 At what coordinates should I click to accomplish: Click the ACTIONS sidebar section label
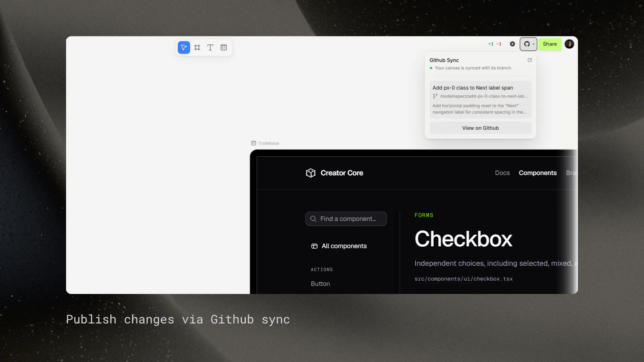click(322, 269)
